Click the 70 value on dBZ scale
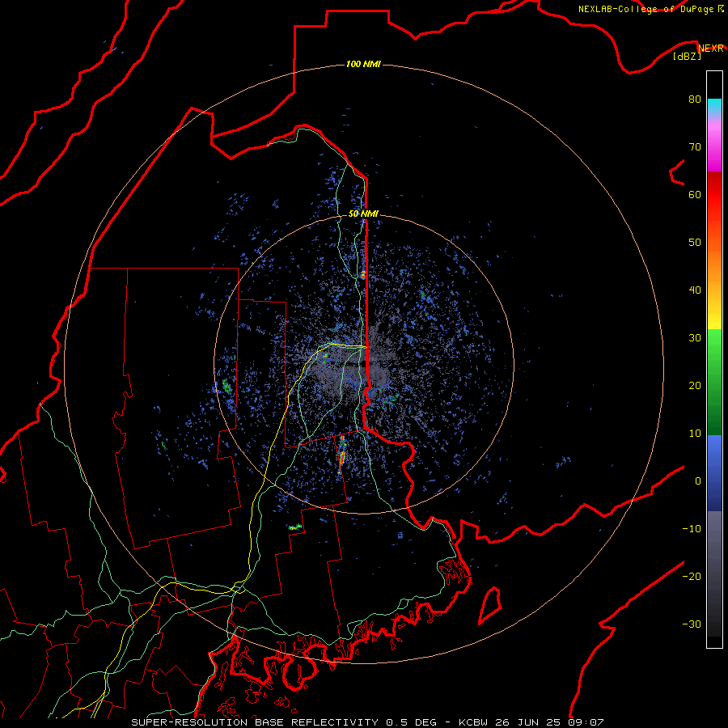728x728 pixels. pyautogui.click(x=695, y=146)
